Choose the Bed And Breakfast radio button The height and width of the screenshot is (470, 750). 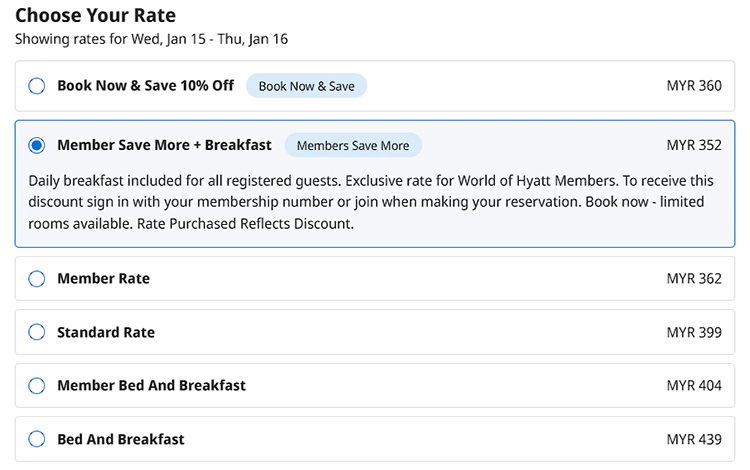(x=37, y=439)
